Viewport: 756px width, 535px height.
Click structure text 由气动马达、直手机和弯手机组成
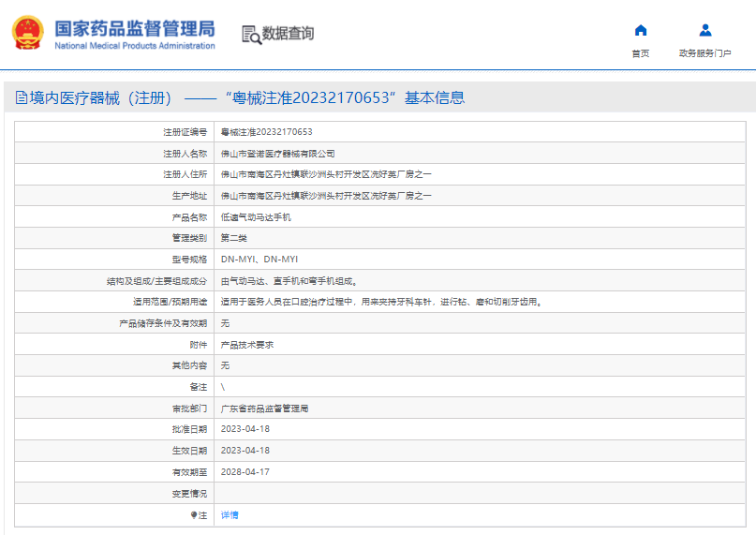[x=289, y=281]
